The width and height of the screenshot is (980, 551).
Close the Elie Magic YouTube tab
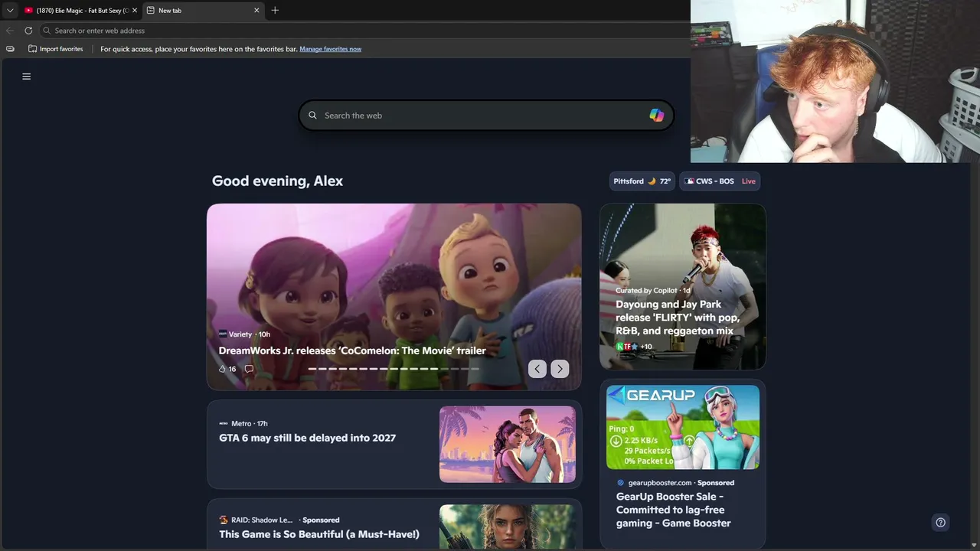click(x=135, y=11)
